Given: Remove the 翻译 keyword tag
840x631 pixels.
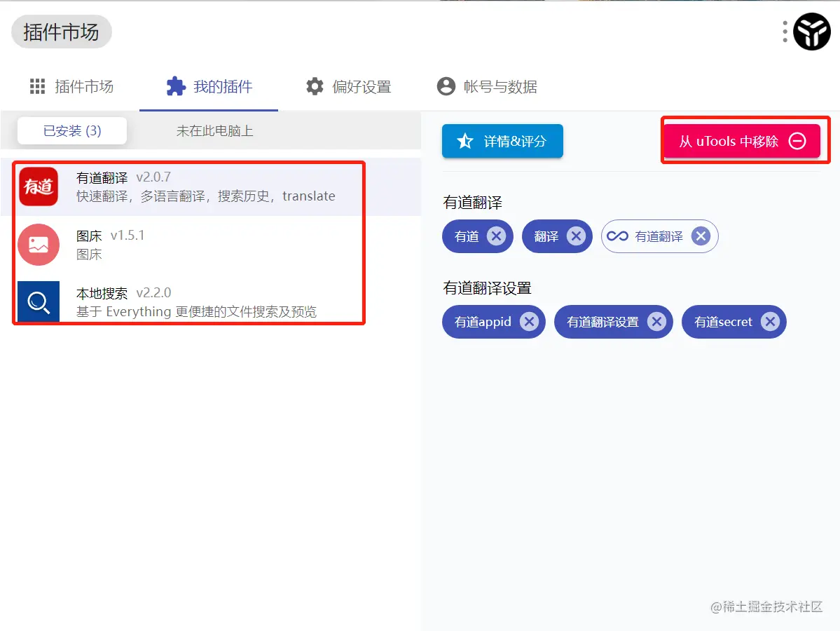Looking at the screenshot, I should (x=576, y=236).
